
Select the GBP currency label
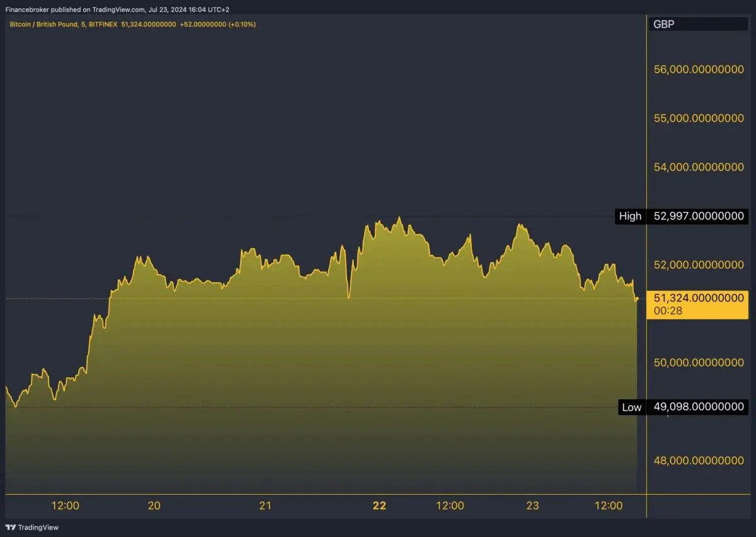663,24
